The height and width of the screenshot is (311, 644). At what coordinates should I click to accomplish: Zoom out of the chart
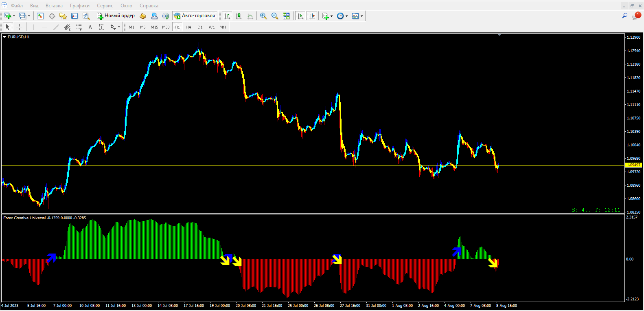click(275, 16)
